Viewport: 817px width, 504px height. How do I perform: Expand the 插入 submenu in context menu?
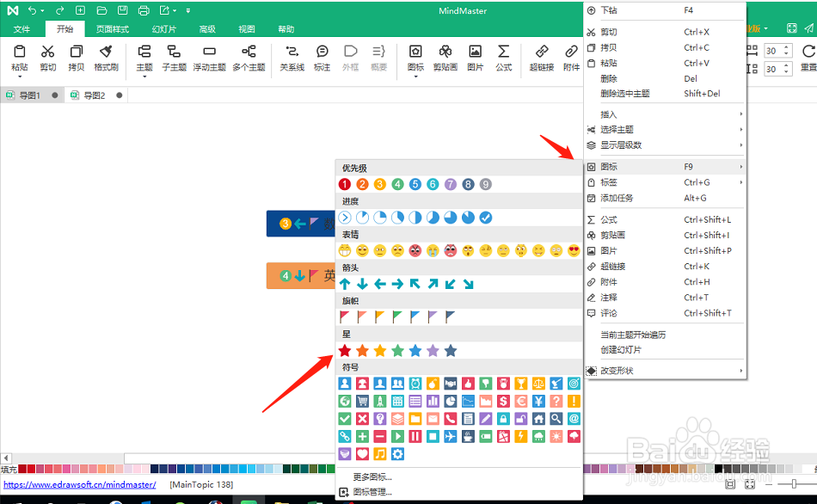pos(664,114)
